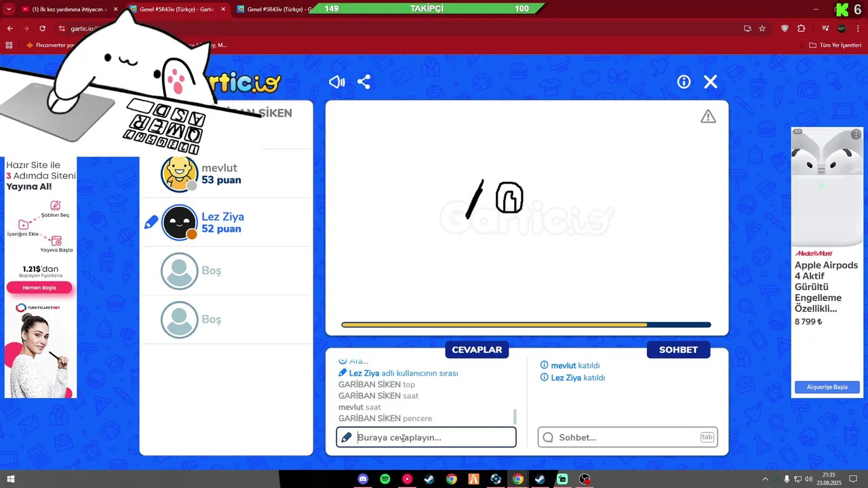Open the apps grid in bookmarks bar
868x488 pixels.
[x=9, y=45]
